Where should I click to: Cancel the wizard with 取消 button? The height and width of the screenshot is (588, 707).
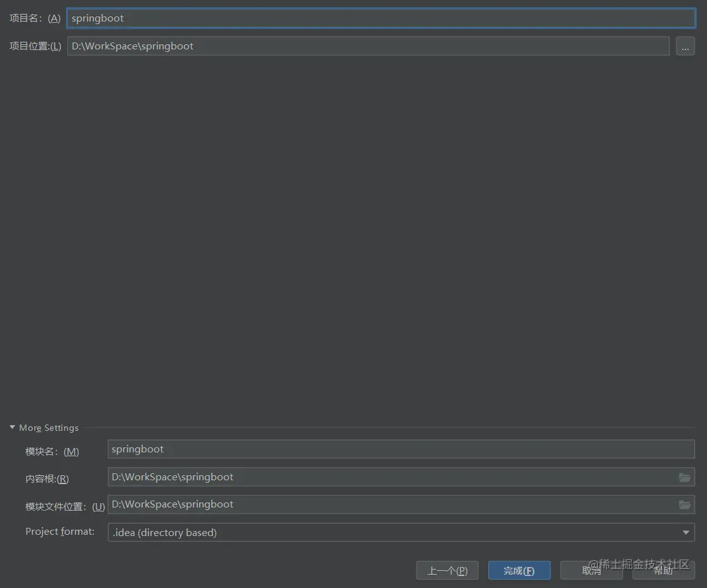pos(592,570)
